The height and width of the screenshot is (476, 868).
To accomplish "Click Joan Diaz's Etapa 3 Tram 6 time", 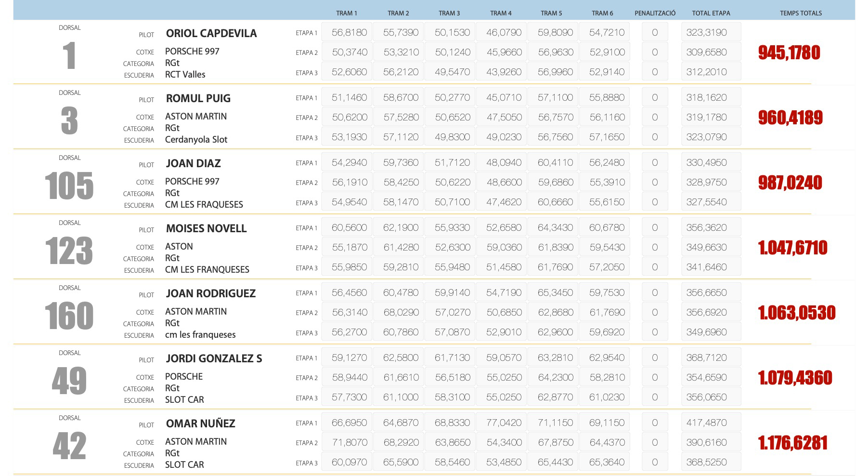I will coord(607,202).
